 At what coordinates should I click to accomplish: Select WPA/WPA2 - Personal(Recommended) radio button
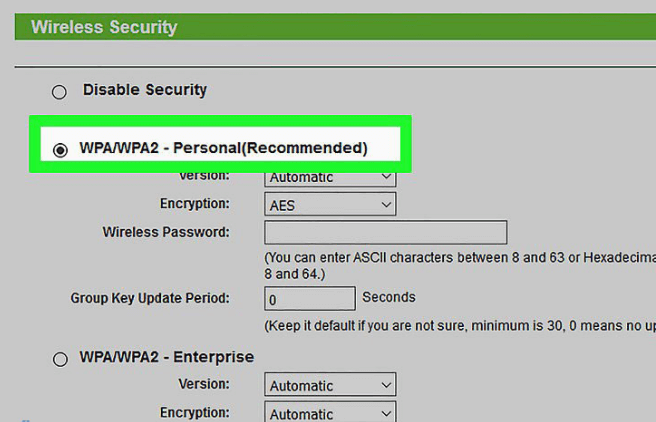point(60,150)
